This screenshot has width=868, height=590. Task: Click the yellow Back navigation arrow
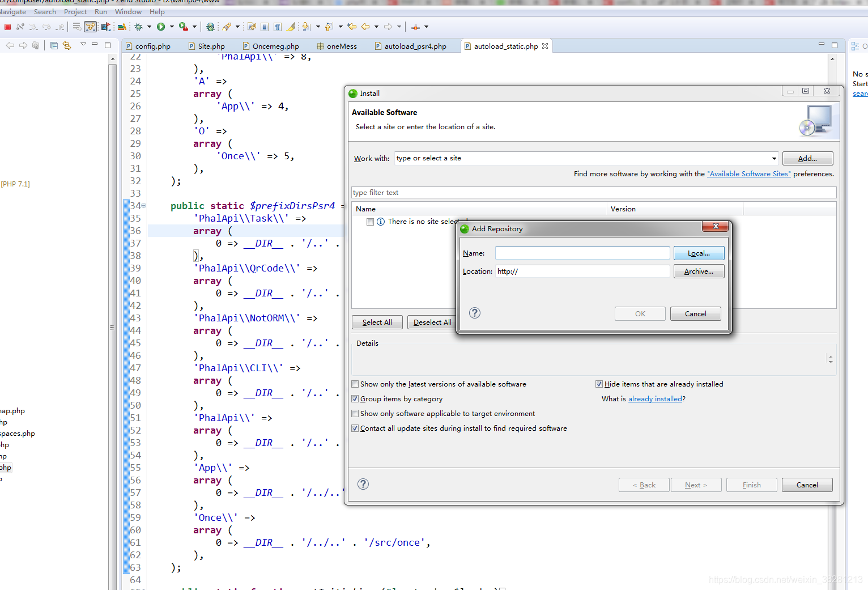click(x=365, y=27)
